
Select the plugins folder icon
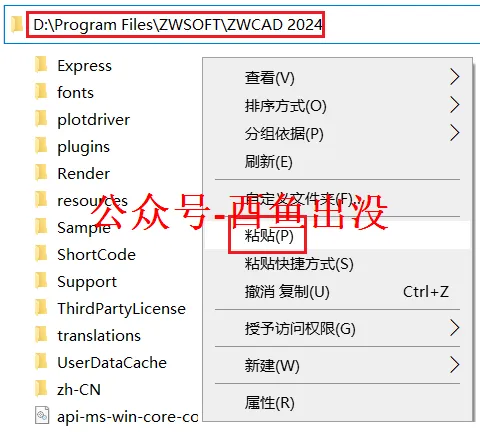41,146
